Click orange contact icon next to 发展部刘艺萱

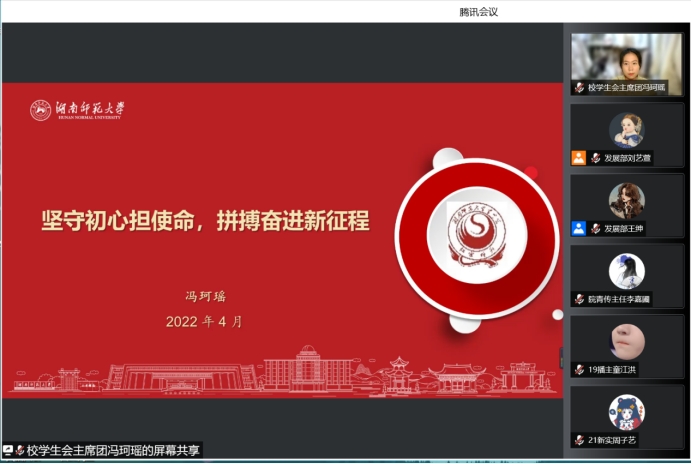tap(578, 158)
